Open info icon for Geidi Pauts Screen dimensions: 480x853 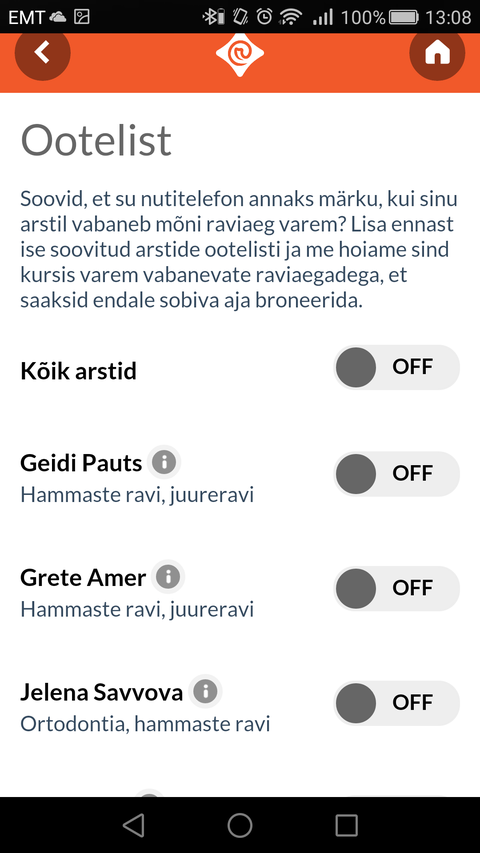pyautogui.click(x=164, y=463)
